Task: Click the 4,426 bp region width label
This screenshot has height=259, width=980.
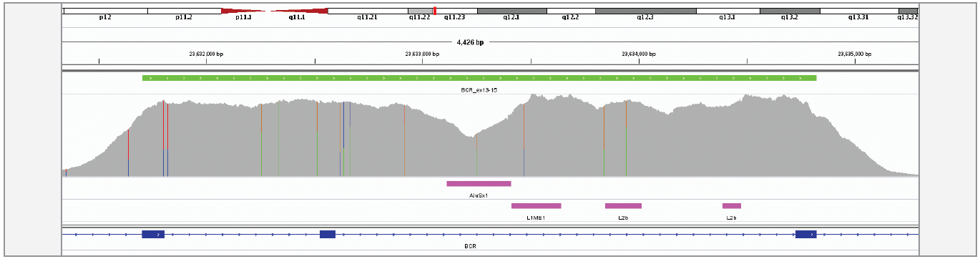Action: pyautogui.click(x=470, y=42)
